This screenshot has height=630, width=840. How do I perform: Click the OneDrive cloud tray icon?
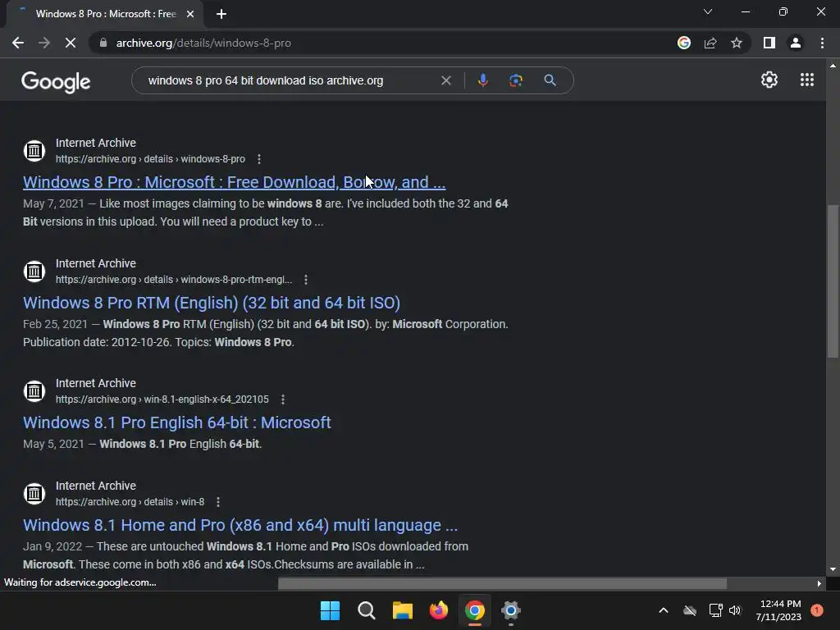(x=690, y=610)
